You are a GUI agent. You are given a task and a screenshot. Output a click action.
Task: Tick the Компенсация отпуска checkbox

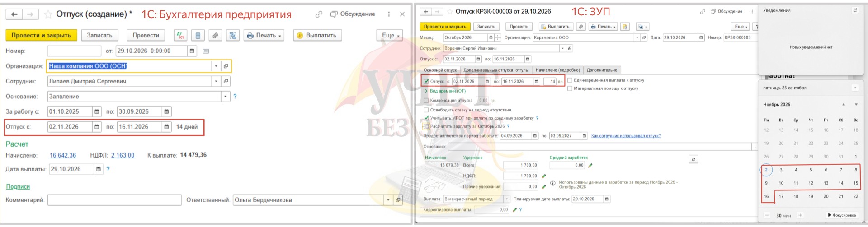coord(426,100)
